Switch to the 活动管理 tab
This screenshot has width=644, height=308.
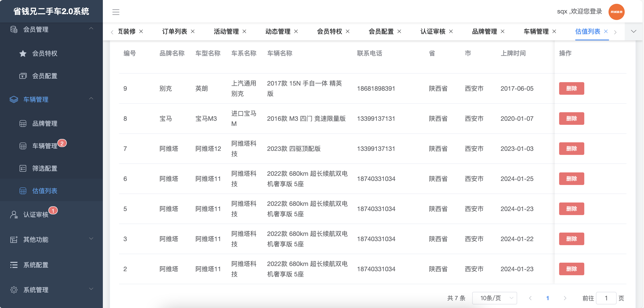(226, 31)
